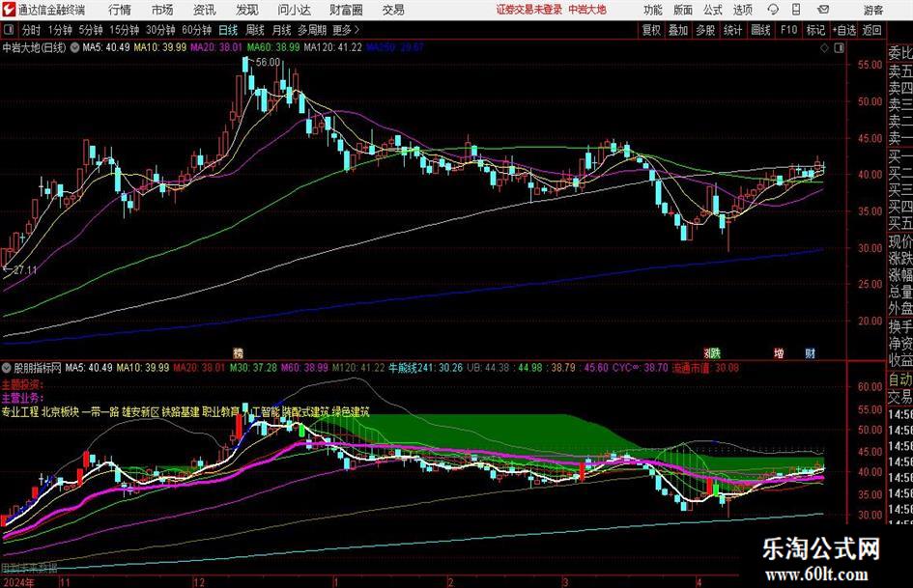
Task: Open the 画线 drawing tool
Action: click(760, 30)
